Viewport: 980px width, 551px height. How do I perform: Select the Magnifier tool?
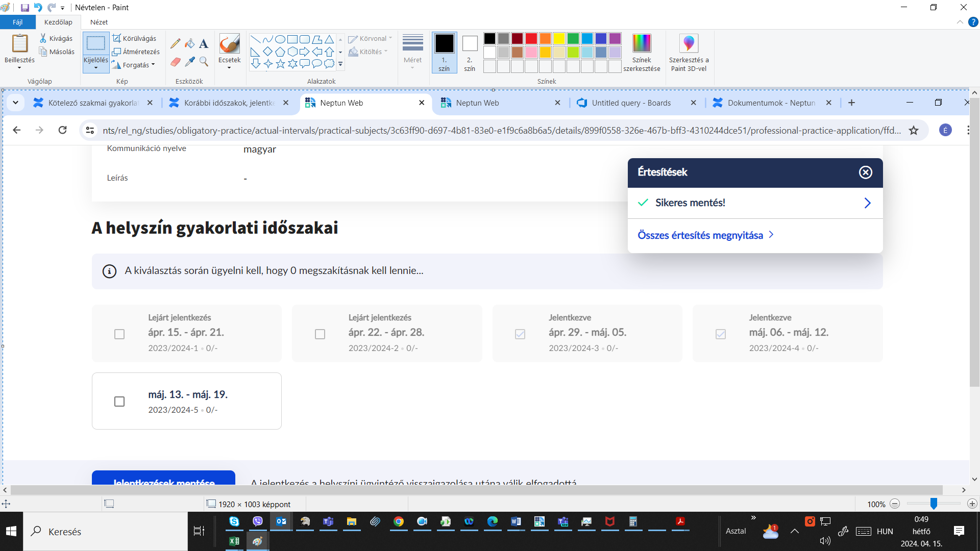pos(204,62)
